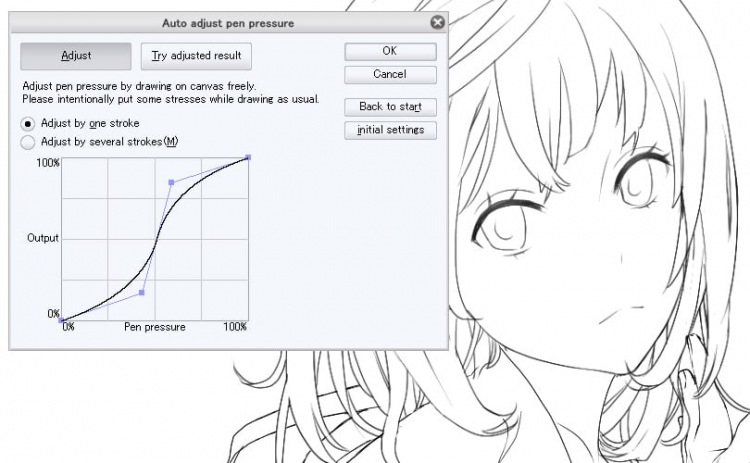Screen dimensions: 750x463
Task: Restore initial settings
Action: pos(390,130)
